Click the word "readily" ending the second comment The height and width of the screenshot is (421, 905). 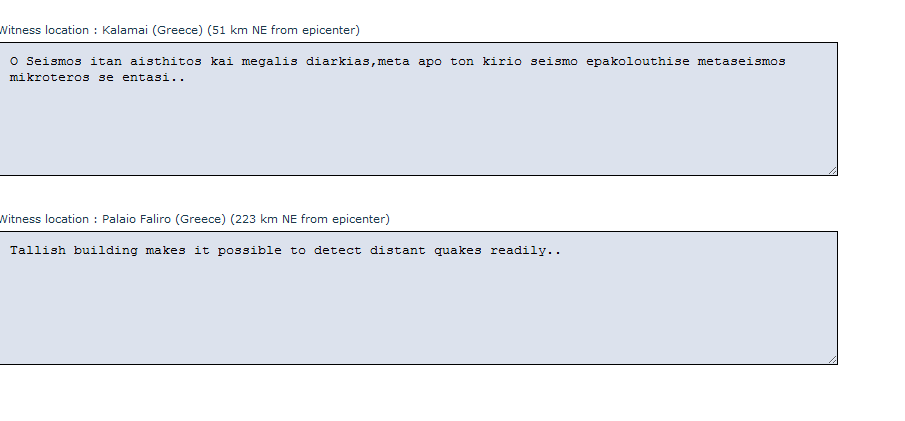[518, 251]
